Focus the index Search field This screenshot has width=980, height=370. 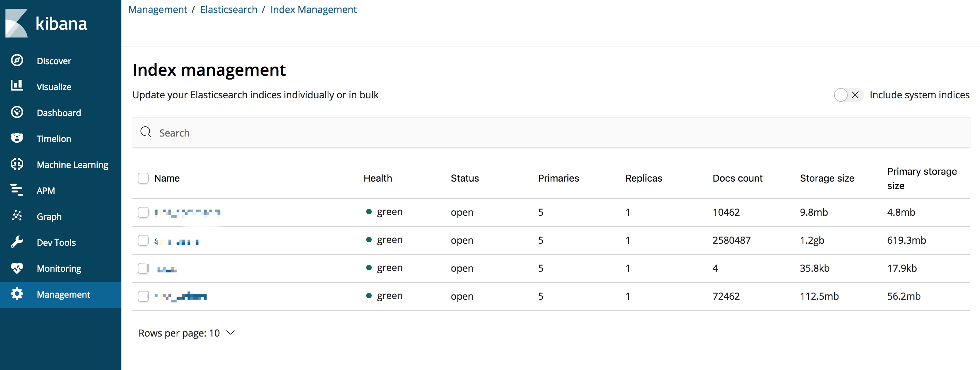[550, 132]
